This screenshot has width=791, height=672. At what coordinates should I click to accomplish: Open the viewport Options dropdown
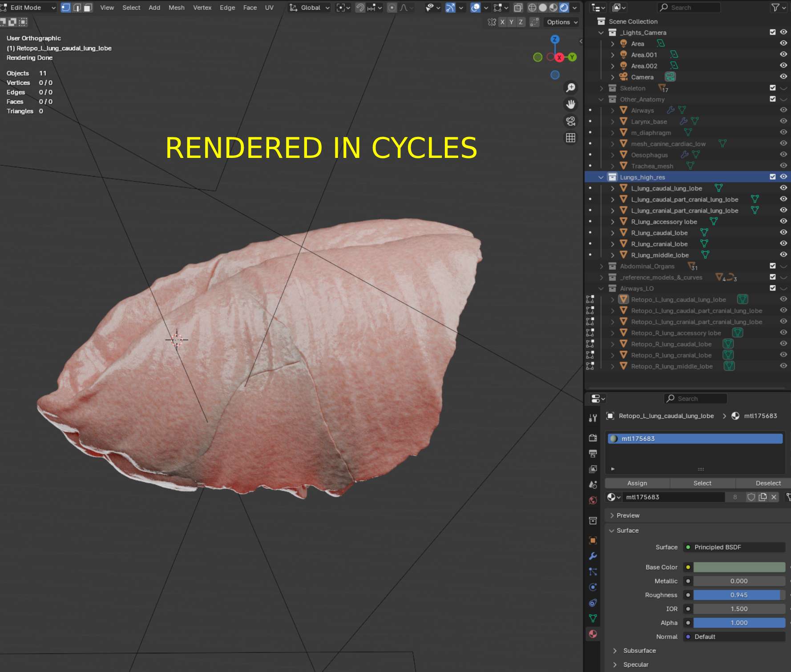pyautogui.click(x=562, y=22)
